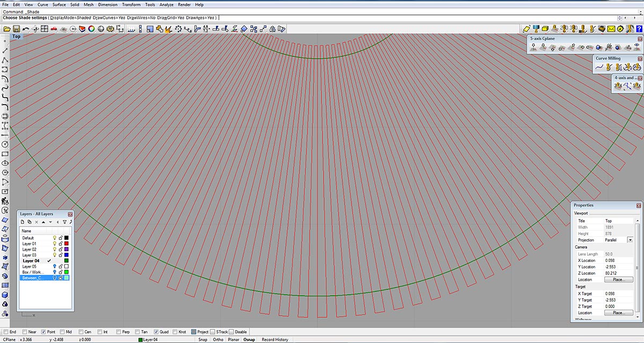The width and height of the screenshot is (644, 343).
Task: Click the Open file folder icon
Action: (7, 28)
